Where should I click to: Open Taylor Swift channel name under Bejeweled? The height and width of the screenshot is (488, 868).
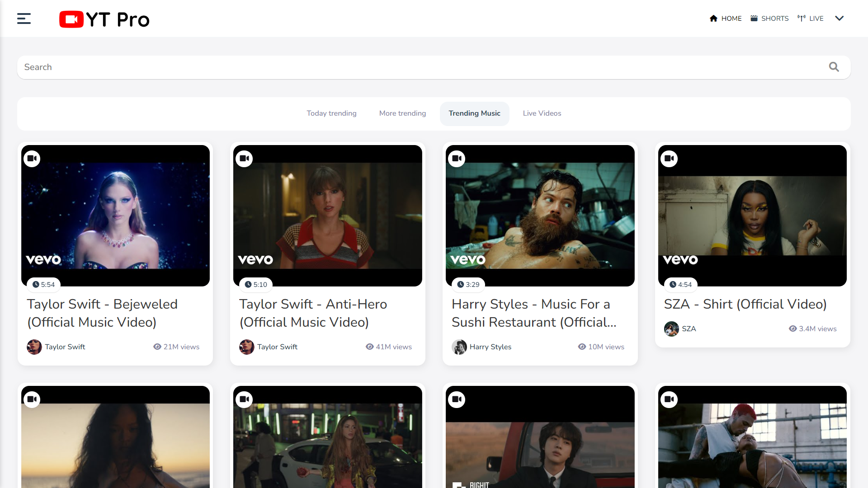pos(65,347)
